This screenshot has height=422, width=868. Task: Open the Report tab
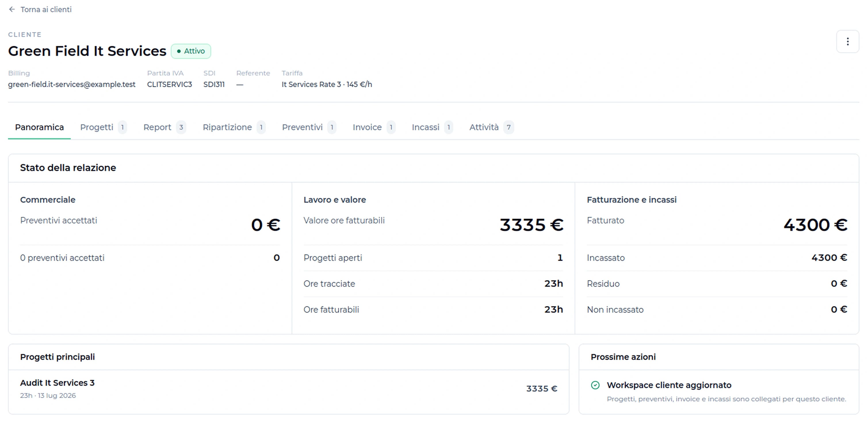pos(165,127)
